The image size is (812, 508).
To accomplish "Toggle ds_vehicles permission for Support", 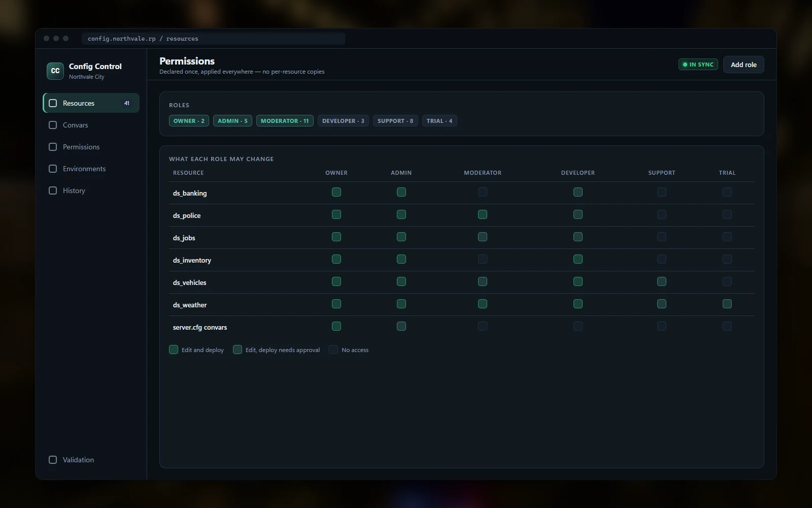I will [x=662, y=281].
